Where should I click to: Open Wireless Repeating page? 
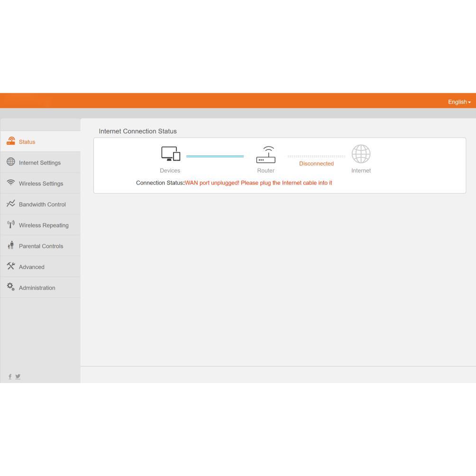pos(40,225)
